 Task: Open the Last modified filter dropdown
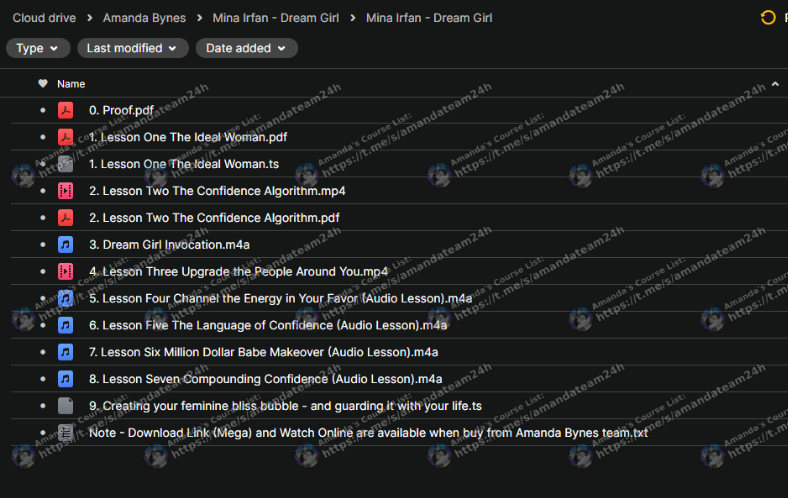pyautogui.click(x=133, y=48)
